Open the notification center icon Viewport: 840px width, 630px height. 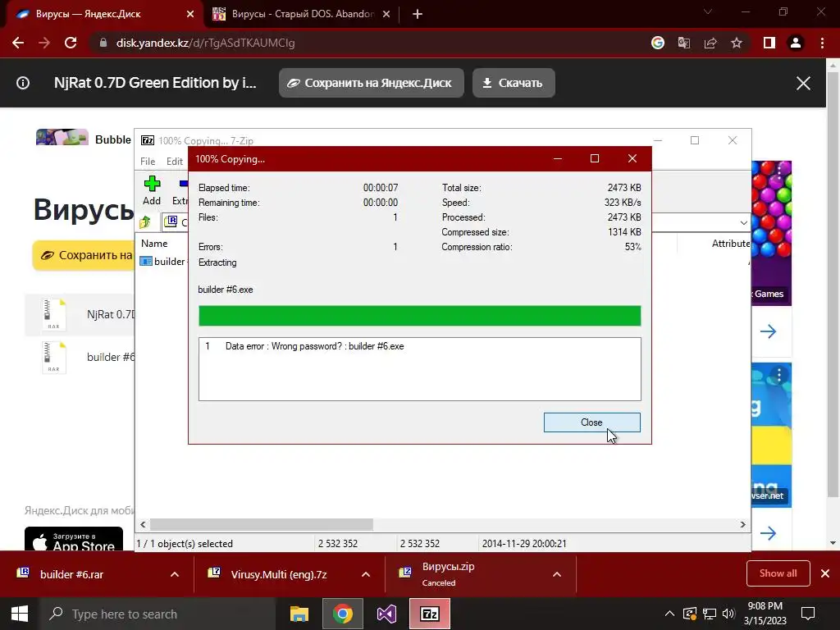pos(808,614)
